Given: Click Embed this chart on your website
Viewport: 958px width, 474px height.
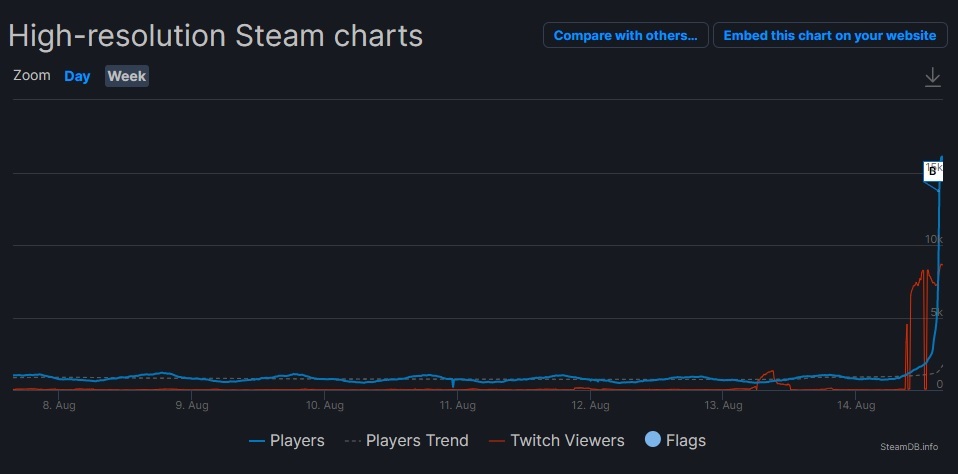Looking at the screenshot, I should click(829, 35).
